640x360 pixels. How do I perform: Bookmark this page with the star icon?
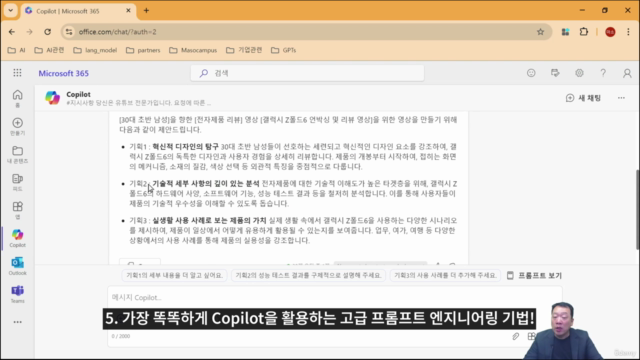coord(540,32)
